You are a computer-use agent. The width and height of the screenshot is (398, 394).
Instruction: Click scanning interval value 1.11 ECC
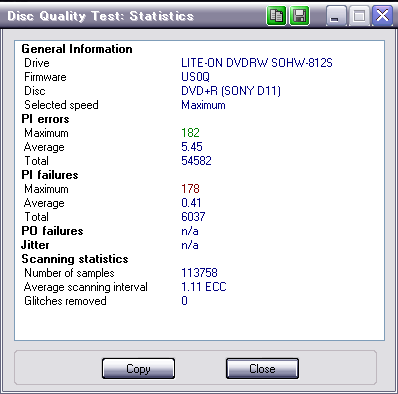click(x=204, y=287)
